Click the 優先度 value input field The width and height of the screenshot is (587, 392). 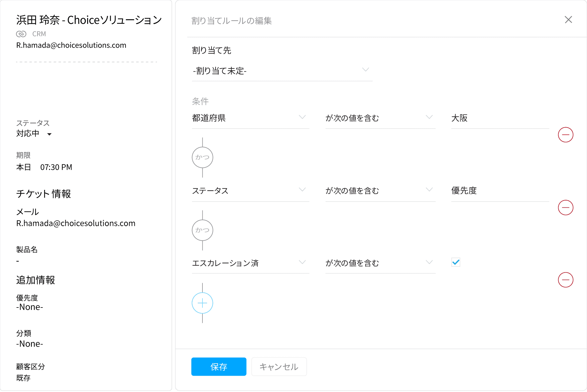pos(500,191)
